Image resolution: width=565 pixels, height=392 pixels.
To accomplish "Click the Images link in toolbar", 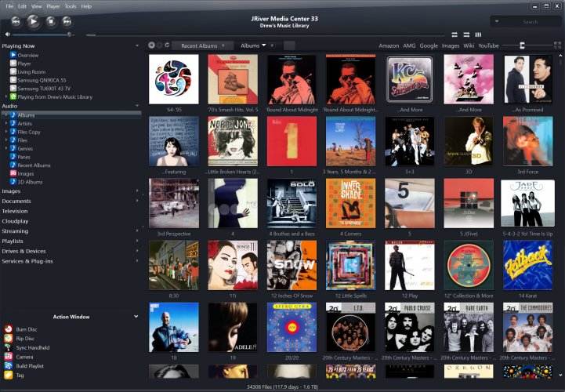I will 451,45.
